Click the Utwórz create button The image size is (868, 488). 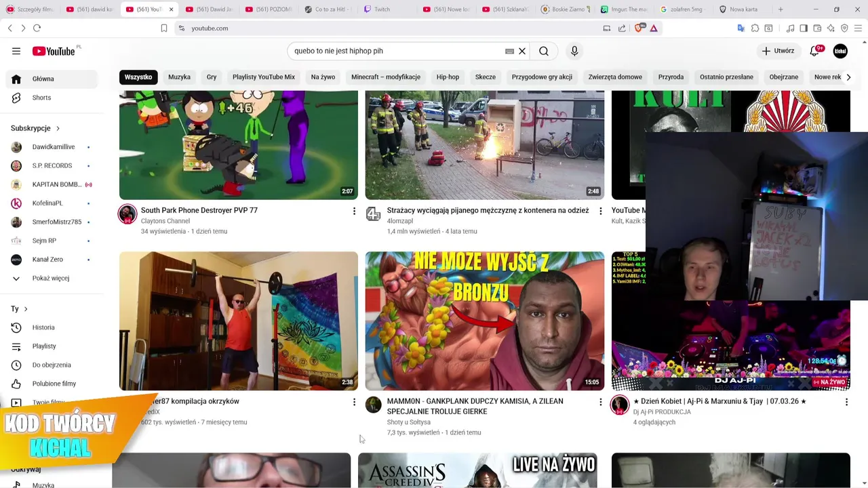tap(777, 51)
